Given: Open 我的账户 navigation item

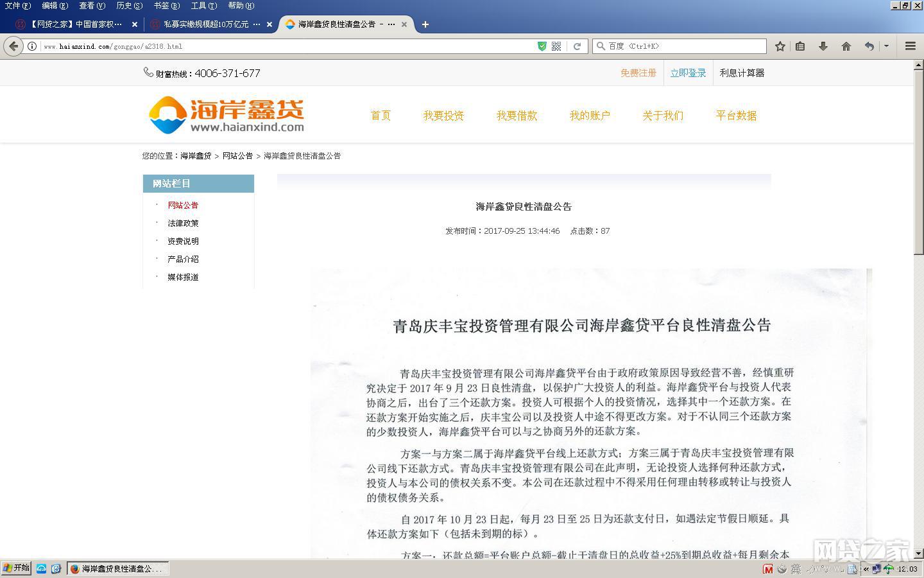Looking at the screenshot, I should [x=590, y=116].
